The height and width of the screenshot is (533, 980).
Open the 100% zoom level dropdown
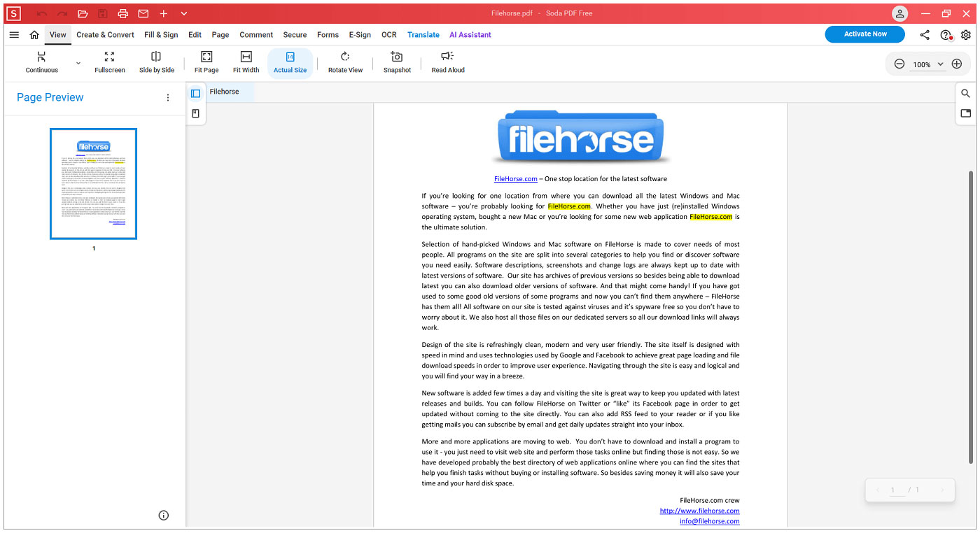tap(928, 64)
